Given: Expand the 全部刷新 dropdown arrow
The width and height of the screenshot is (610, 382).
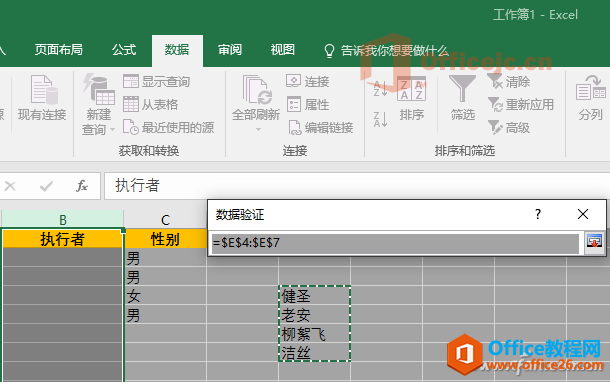Looking at the screenshot, I should point(258,130).
